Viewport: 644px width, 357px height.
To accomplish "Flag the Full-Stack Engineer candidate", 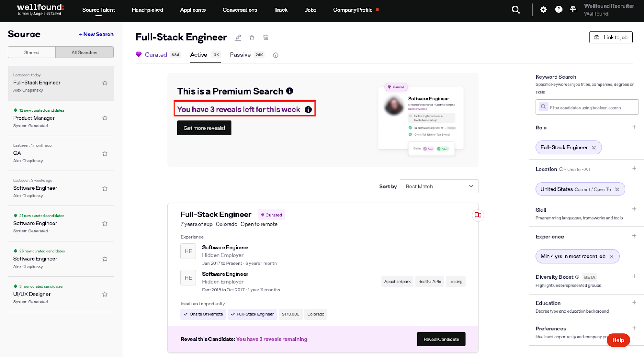I will (x=478, y=215).
